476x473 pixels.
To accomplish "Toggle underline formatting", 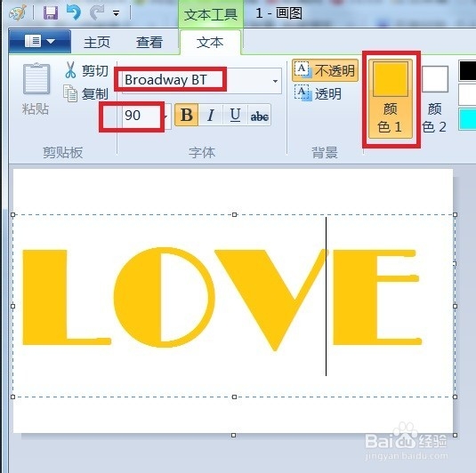I will click(x=235, y=116).
